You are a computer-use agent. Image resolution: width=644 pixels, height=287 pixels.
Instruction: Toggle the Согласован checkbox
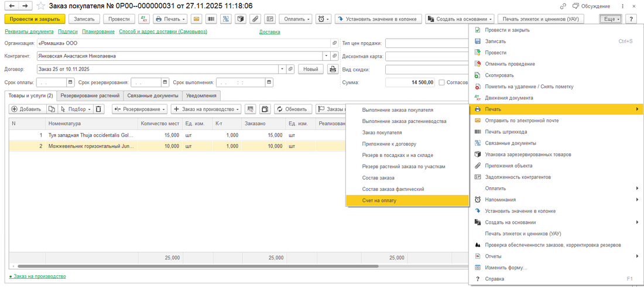coord(442,83)
